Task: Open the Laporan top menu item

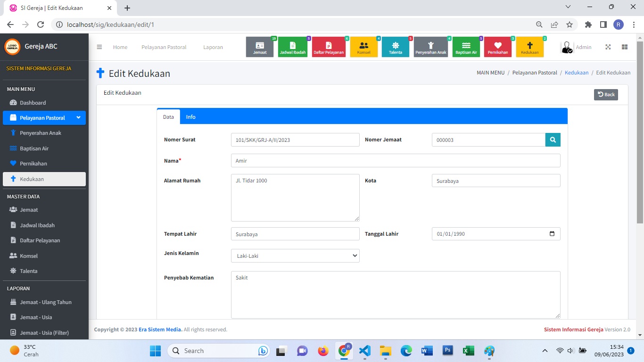Action: pos(213,47)
